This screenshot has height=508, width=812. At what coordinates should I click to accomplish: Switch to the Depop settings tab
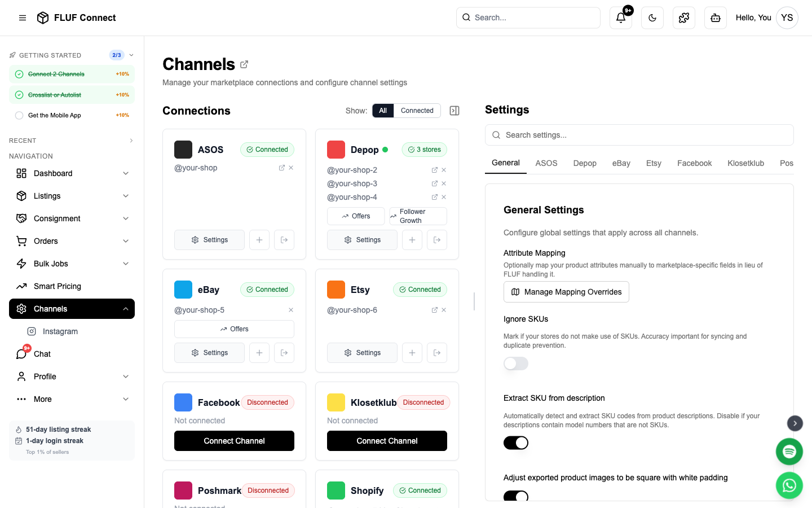(x=585, y=163)
